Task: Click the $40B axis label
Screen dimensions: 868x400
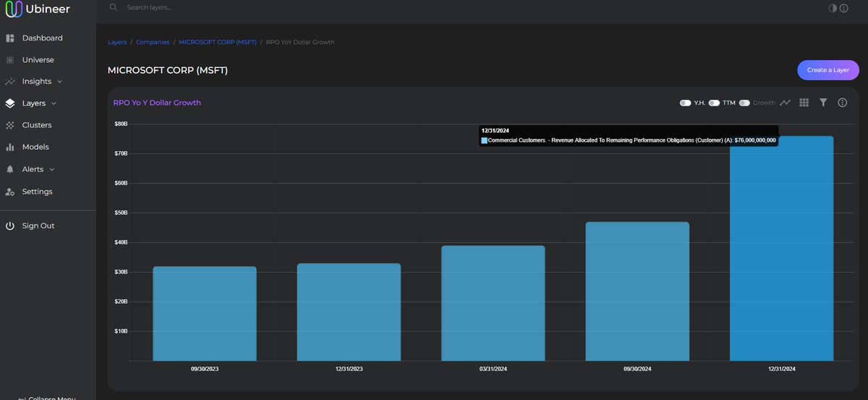Action: coord(121,242)
